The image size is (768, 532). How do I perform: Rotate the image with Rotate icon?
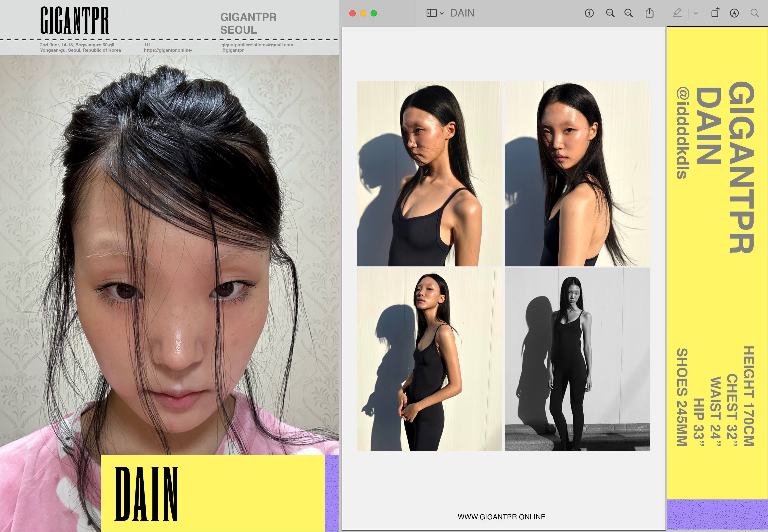[715, 13]
